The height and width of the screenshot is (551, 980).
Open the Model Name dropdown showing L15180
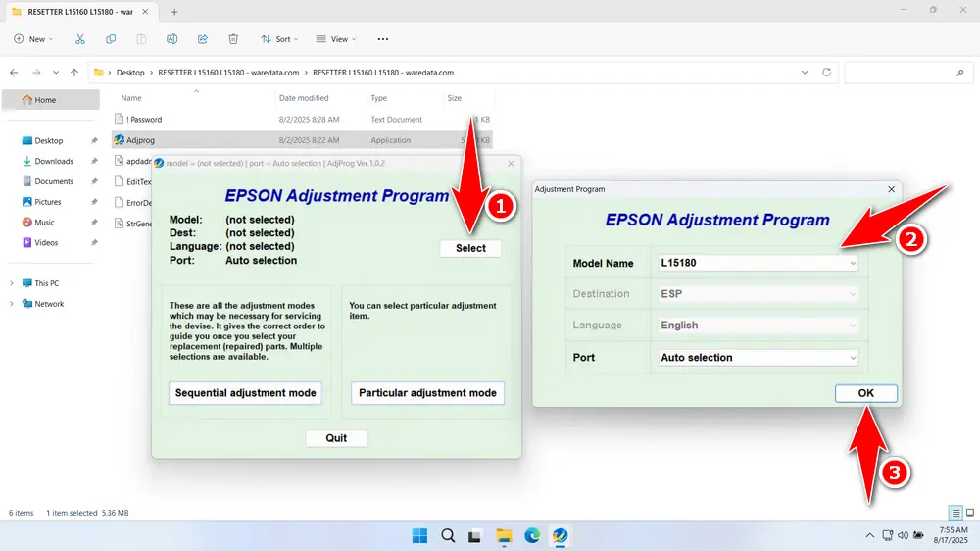tap(759, 263)
